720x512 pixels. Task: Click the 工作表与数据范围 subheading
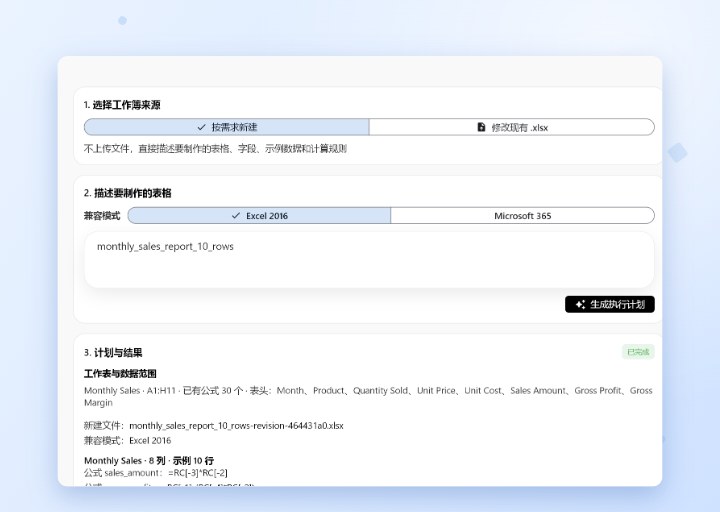click(120, 374)
